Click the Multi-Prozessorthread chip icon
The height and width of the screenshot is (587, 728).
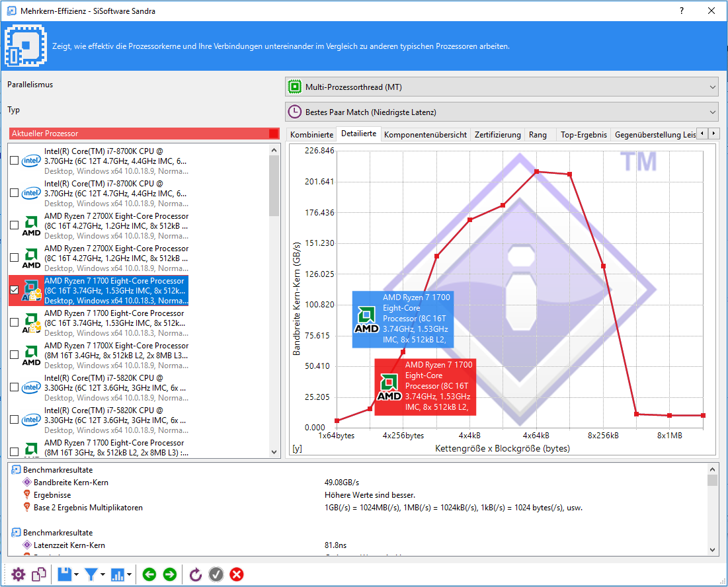point(295,87)
